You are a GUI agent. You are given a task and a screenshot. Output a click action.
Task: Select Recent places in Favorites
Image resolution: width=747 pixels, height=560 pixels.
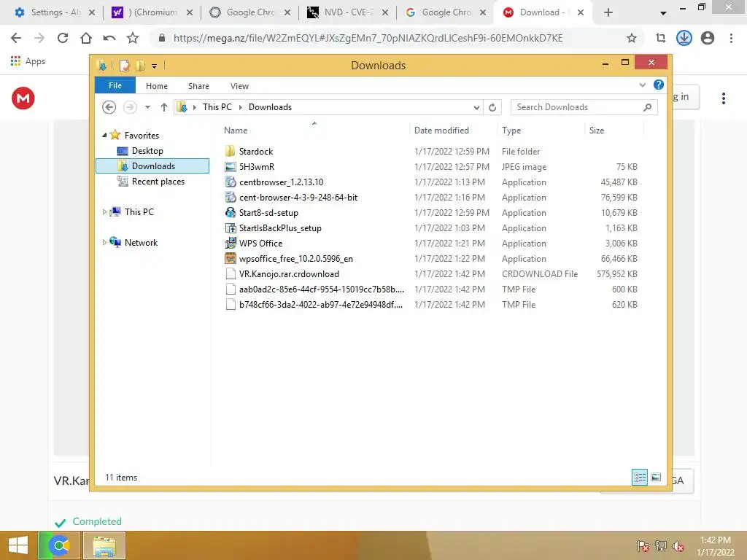coord(158,182)
